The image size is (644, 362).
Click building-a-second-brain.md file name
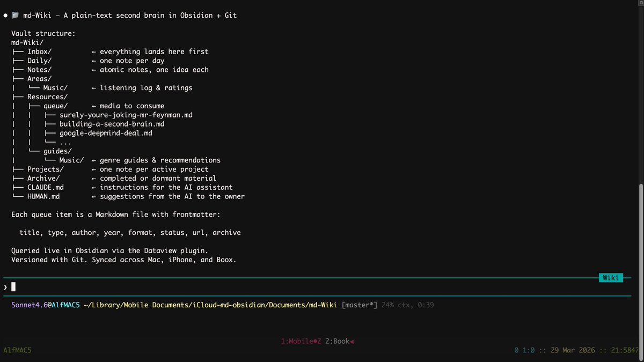pyautogui.click(x=112, y=124)
